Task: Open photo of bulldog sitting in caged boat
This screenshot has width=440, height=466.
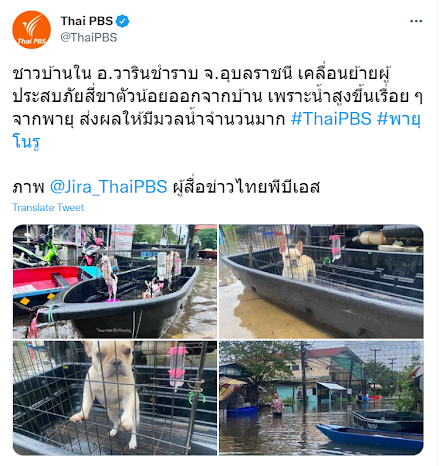Action: click(x=321, y=281)
